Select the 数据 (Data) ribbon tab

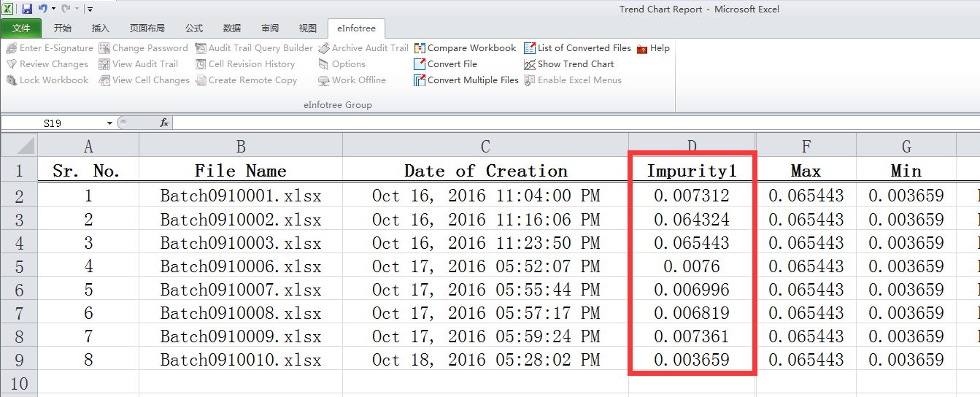click(232, 28)
